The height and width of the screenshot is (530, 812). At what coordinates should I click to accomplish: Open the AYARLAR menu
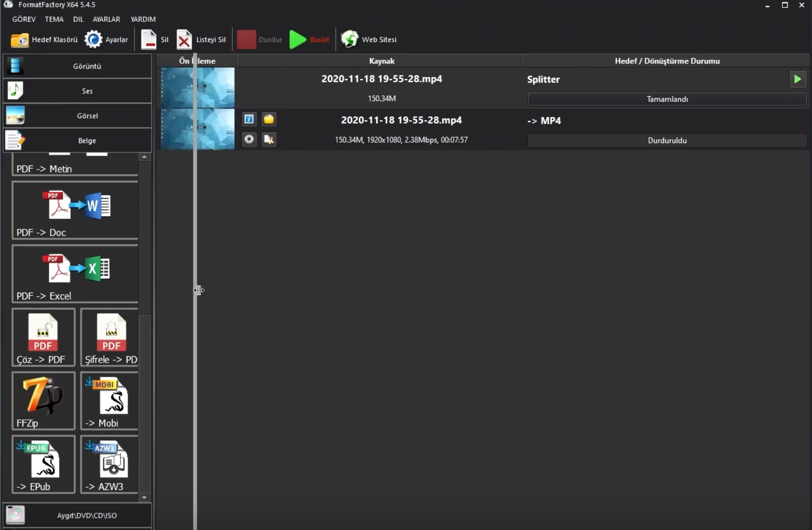click(106, 19)
